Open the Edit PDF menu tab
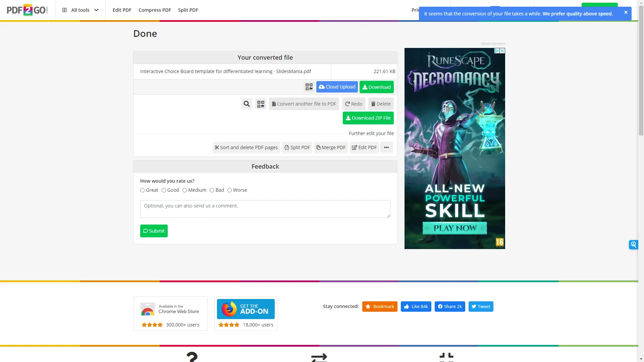Screen dimensions: 644x362 [122, 10]
